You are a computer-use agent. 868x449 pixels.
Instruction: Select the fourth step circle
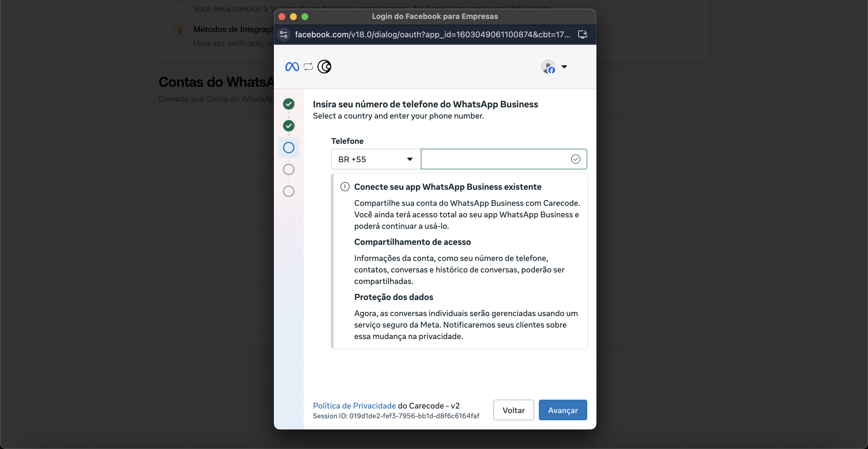[x=288, y=170]
